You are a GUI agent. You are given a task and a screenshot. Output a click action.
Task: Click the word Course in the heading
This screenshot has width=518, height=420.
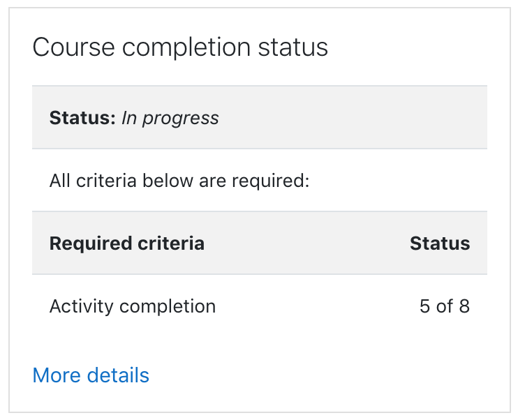74,47
